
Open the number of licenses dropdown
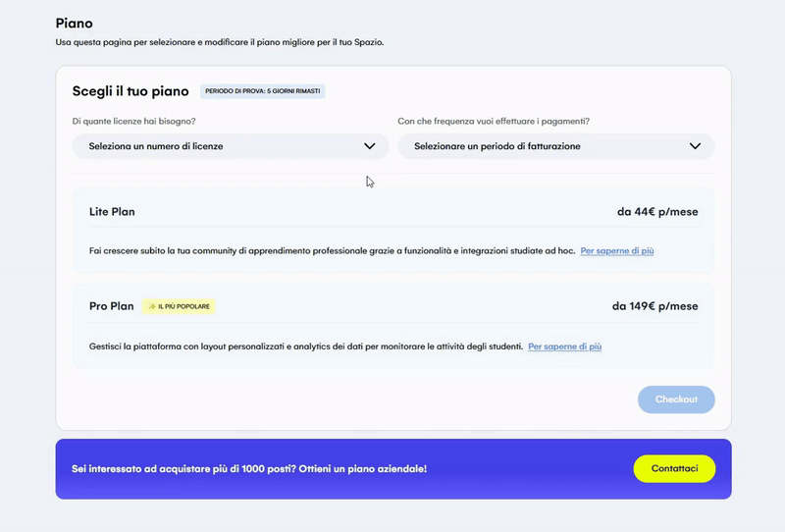(231, 146)
